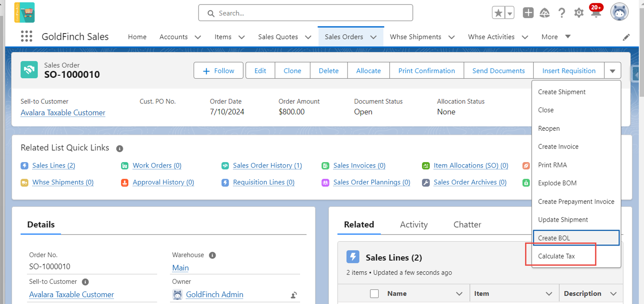Screen dimensions: 644x304
Task: Click the Whse Shipments quick link icon
Action: [x=25, y=183]
